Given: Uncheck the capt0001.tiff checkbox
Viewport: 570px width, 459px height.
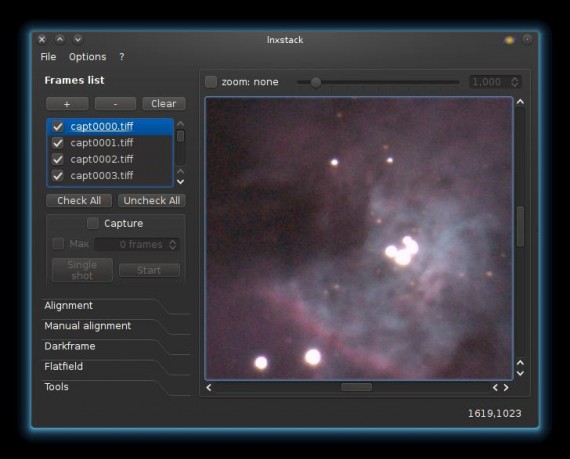Looking at the screenshot, I should (58, 143).
